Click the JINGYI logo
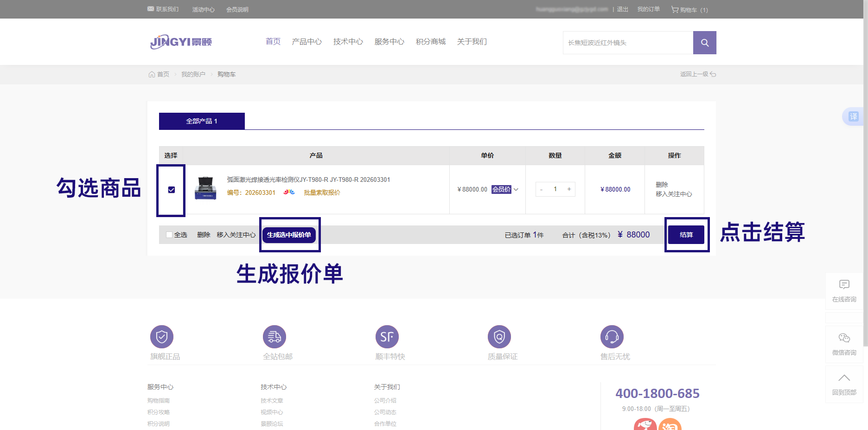The width and height of the screenshot is (868, 430). click(181, 42)
